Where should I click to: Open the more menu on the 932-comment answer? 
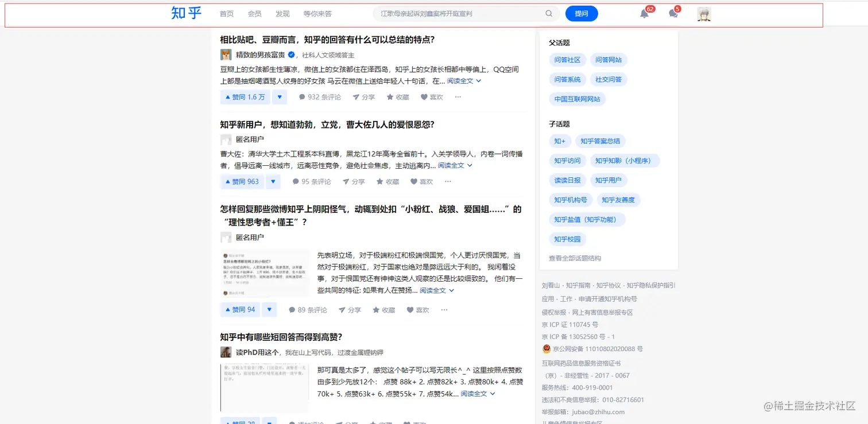pyautogui.click(x=458, y=97)
